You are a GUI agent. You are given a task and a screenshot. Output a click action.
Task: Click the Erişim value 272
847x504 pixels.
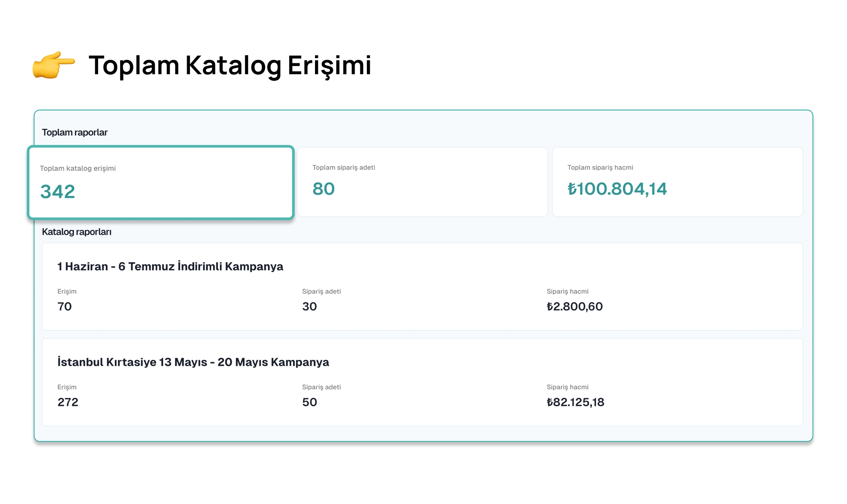point(68,402)
